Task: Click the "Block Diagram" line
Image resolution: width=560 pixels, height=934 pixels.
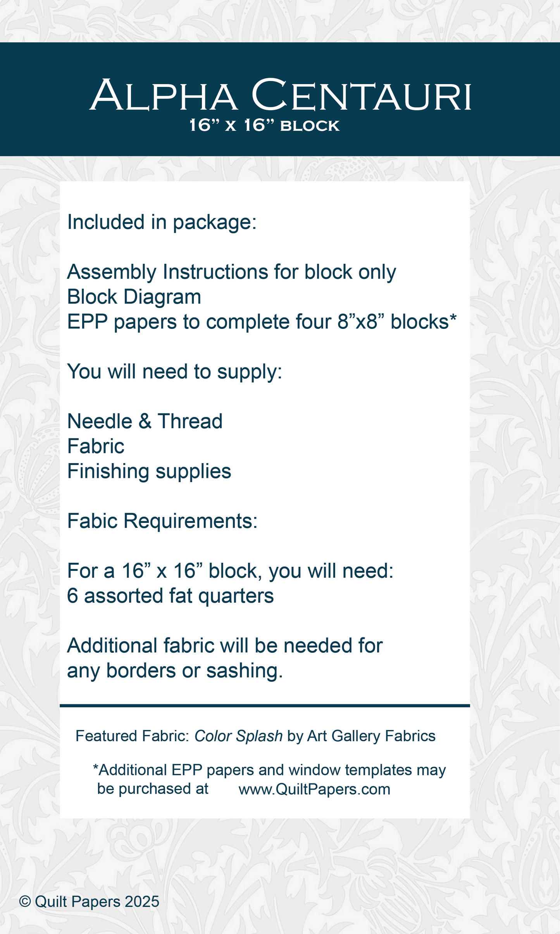Action: [134, 297]
